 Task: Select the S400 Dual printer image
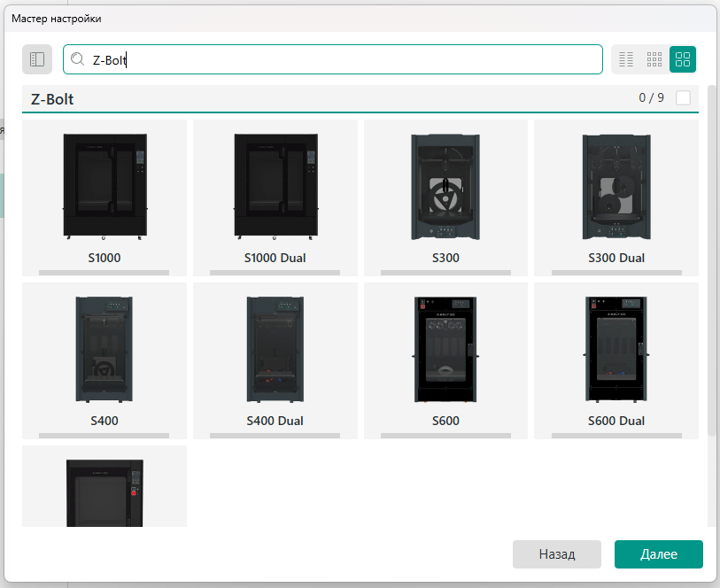275,349
